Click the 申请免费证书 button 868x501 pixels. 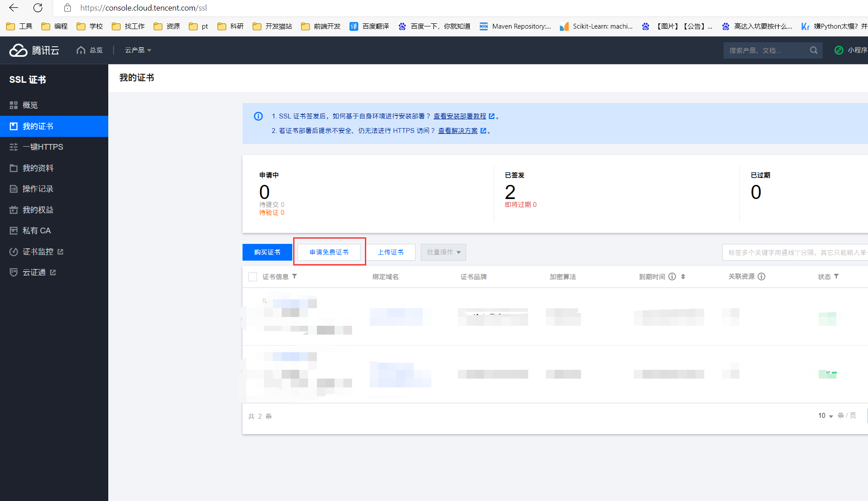(329, 252)
